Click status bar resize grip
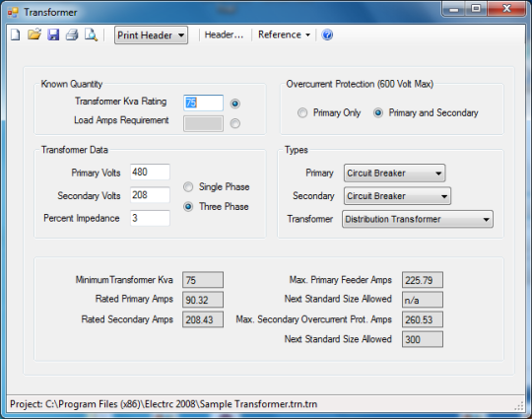532x419 pixels. coord(519,406)
